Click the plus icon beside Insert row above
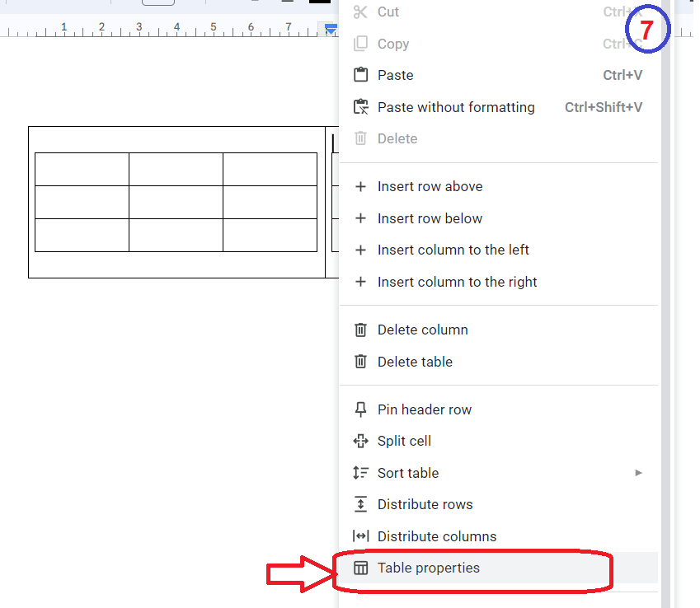This screenshot has width=700, height=608. (360, 186)
